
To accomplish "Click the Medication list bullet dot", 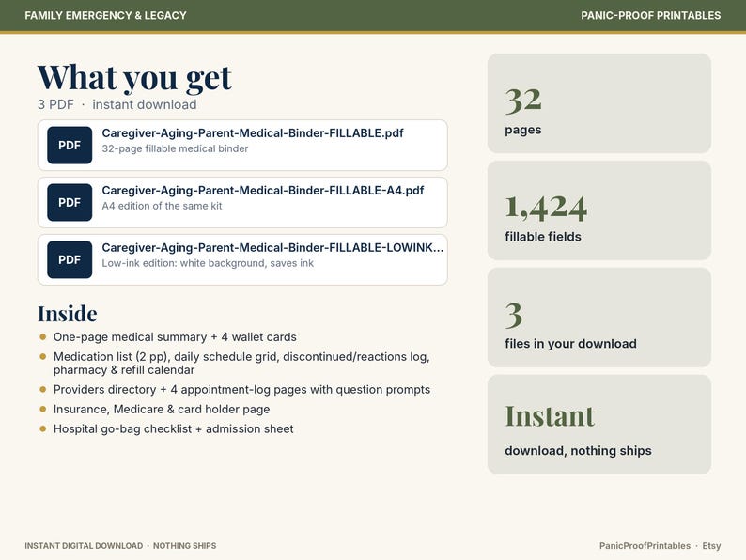I will click(x=43, y=356).
